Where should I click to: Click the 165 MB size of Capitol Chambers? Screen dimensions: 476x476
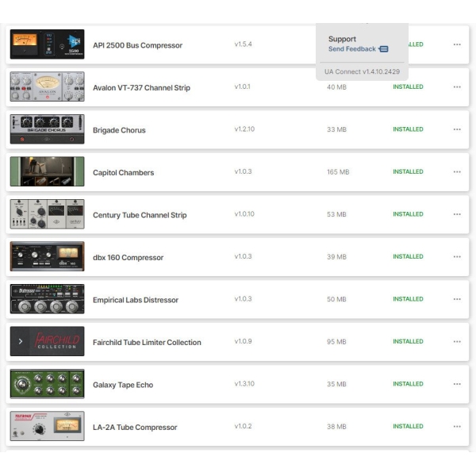338,172
